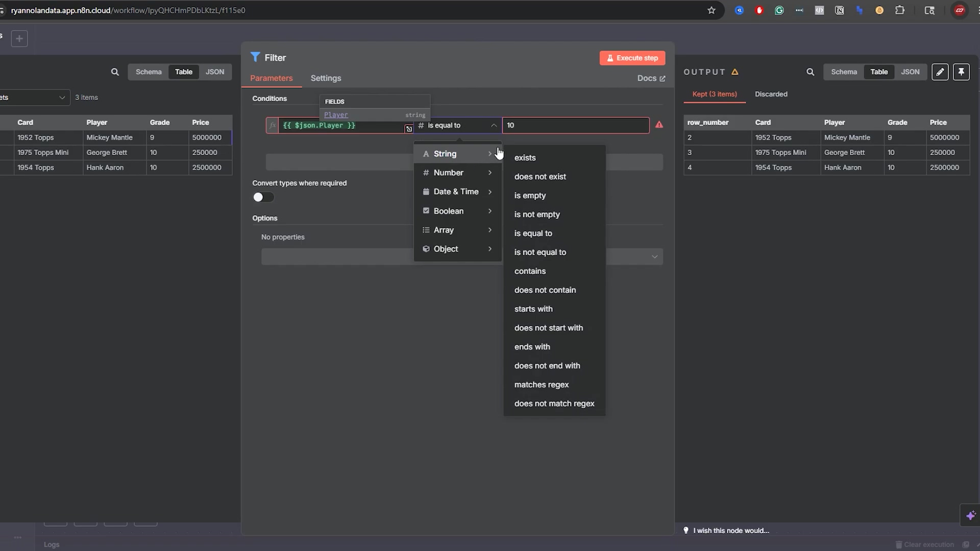Click the output panel search icon
The image size is (980, 551).
coord(810,72)
